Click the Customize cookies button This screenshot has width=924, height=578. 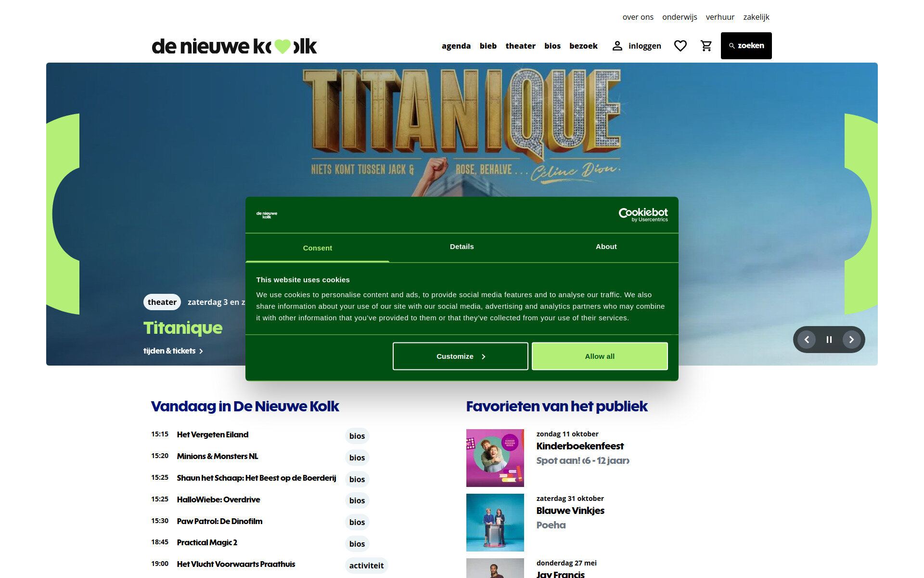pos(461,356)
